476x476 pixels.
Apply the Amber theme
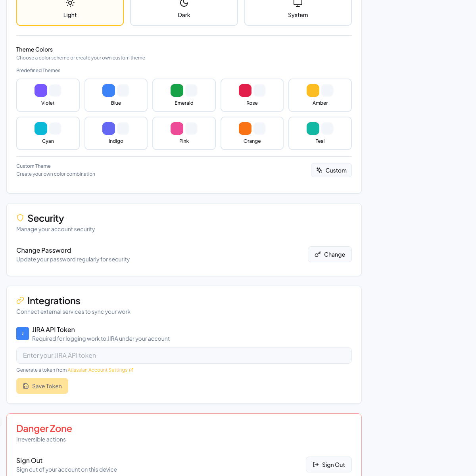320,95
